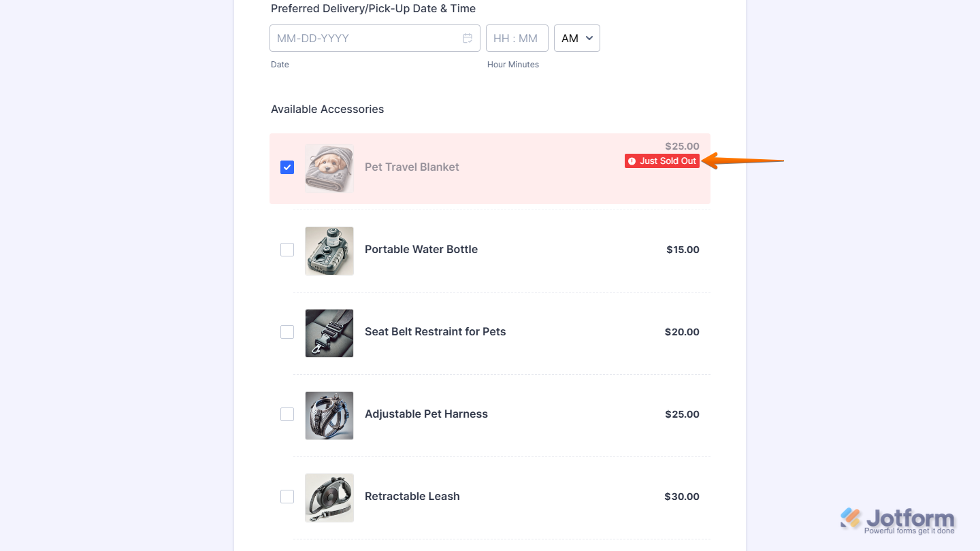
Task: Select the Seat Belt Restraint checkbox
Action: point(287,332)
